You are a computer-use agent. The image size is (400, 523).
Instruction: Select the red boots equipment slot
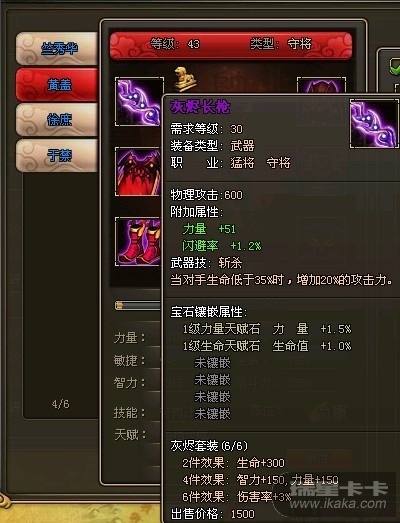[138, 241]
